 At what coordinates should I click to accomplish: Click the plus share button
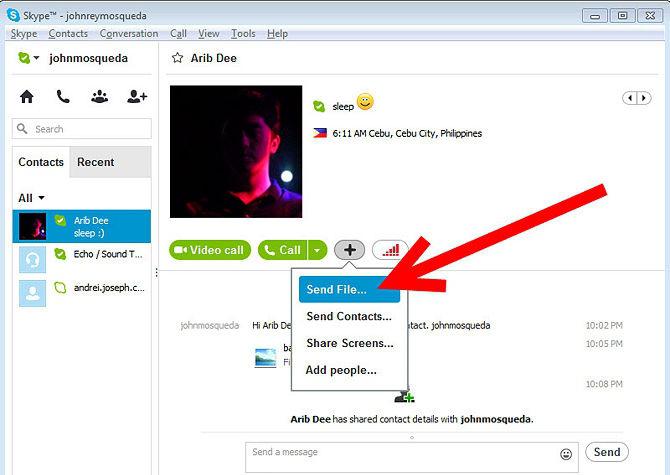tap(350, 250)
